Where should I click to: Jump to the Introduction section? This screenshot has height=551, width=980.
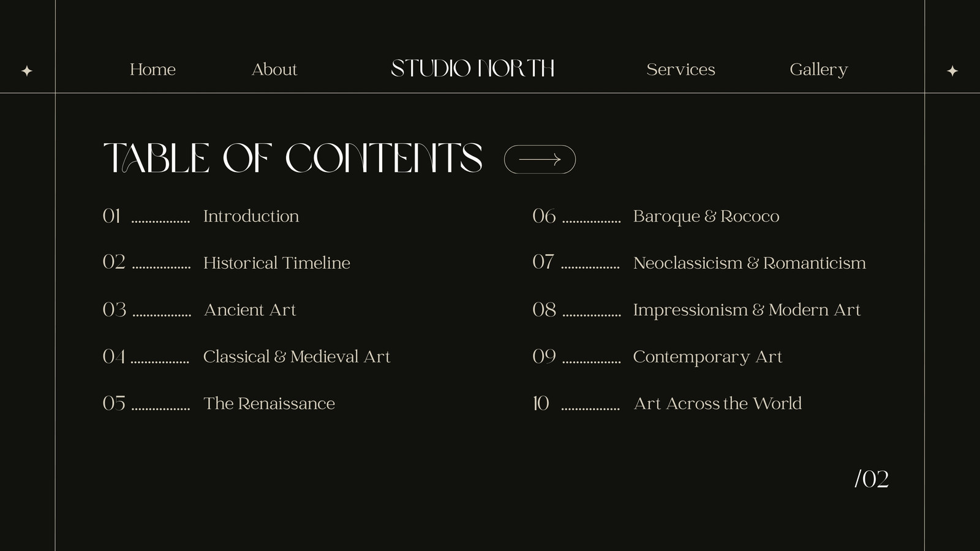[251, 216]
